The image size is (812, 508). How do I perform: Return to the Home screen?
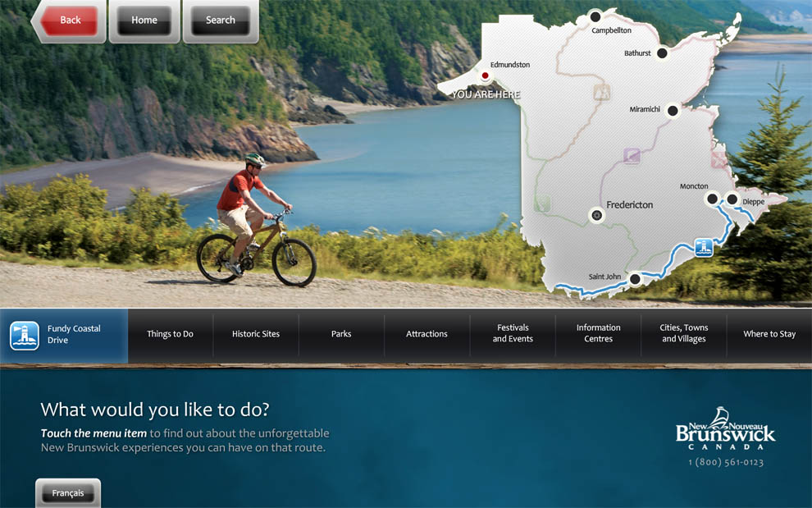(144, 21)
